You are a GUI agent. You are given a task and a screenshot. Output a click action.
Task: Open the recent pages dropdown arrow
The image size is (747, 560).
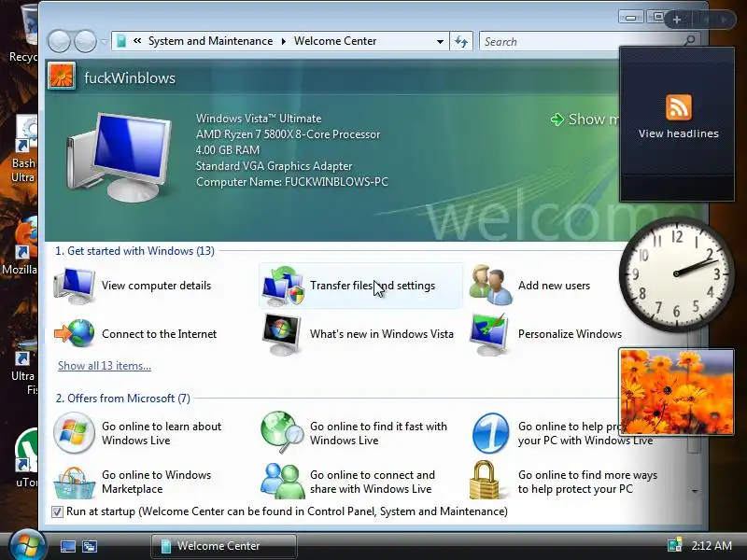[x=104, y=42]
